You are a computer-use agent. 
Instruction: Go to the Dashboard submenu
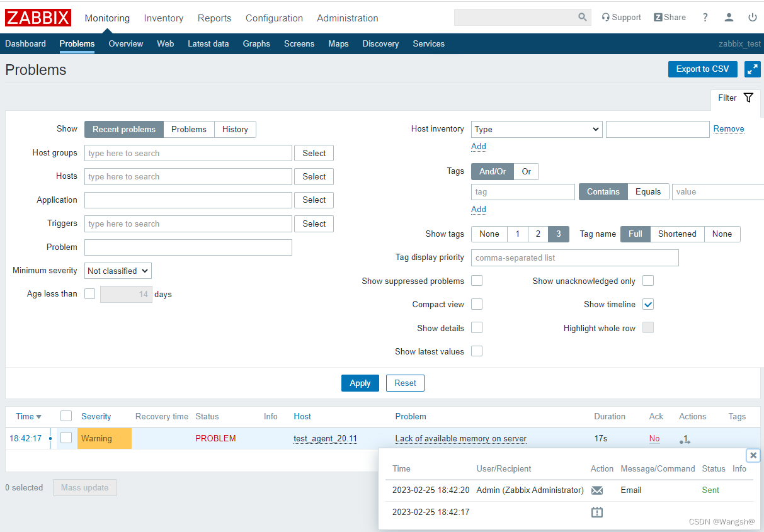point(25,43)
